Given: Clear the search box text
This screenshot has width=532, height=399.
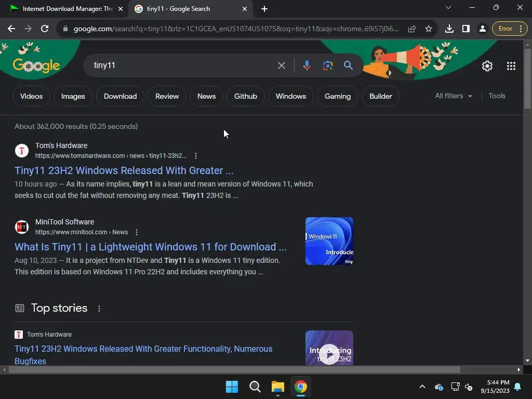Looking at the screenshot, I should [x=281, y=65].
